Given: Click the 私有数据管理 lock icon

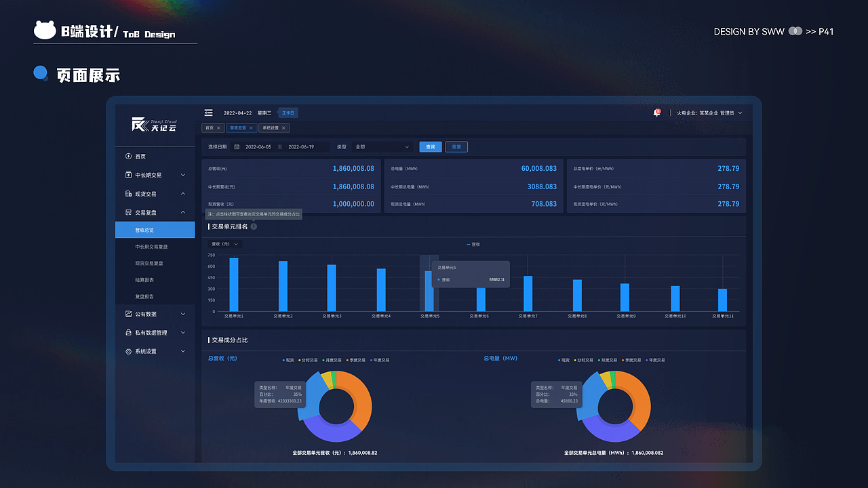Looking at the screenshot, I should point(129,333).
